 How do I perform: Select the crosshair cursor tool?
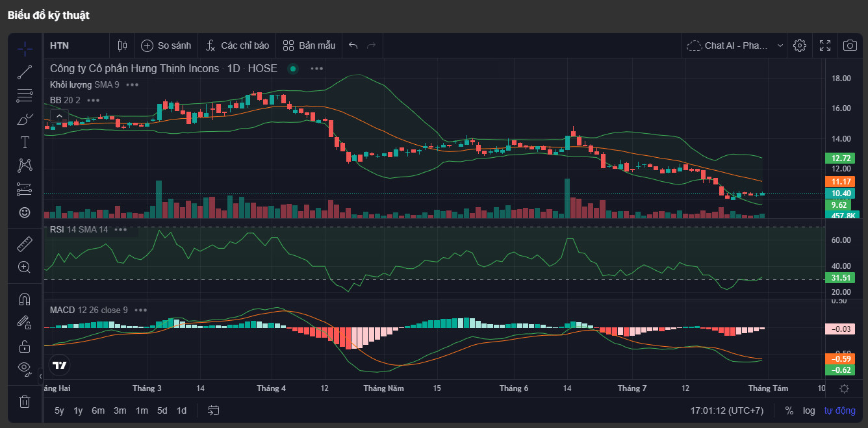pos(25,49)
